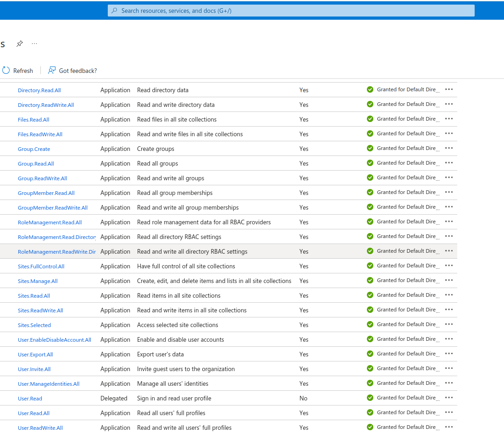Open the ellipsis menu for Sites.Read.All
The height and width of the screenshot is (433, 504).
[449, 295]
